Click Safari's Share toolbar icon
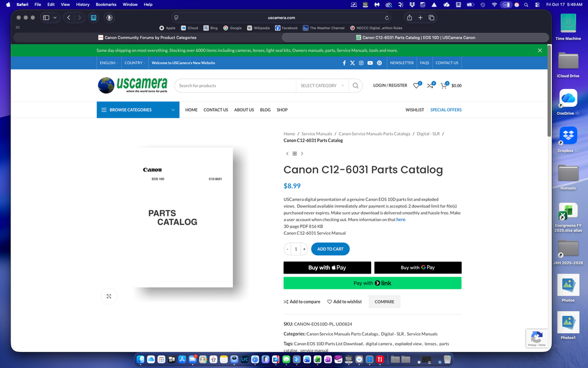 coord(409,18)
